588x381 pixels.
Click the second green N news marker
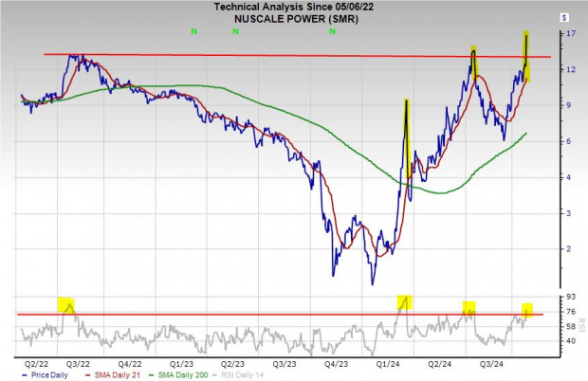point(236,31)
